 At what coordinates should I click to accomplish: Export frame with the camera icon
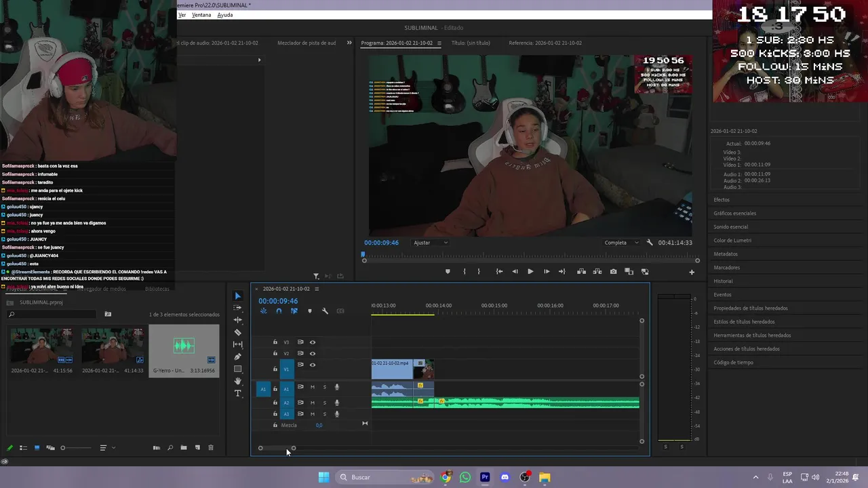pos(613,272)
